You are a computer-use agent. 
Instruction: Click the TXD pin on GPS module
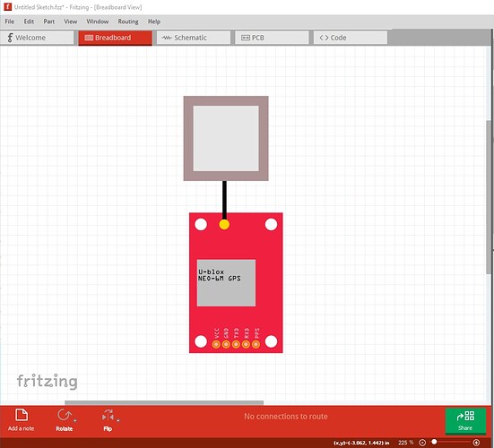[x=236, y=344]
